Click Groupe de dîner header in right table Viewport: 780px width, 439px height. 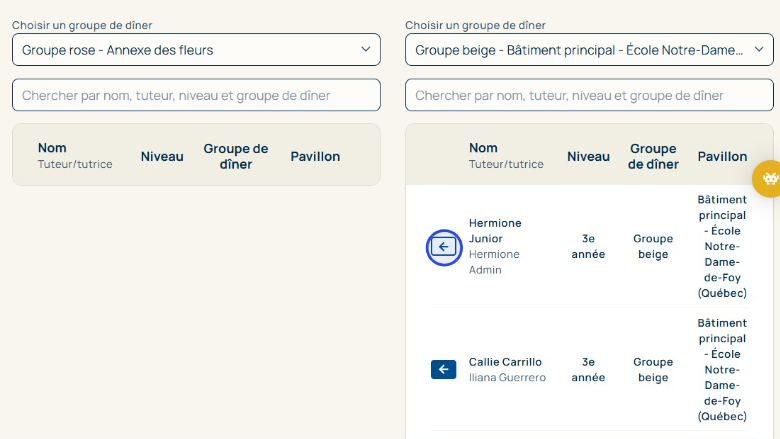click(653, 156)
